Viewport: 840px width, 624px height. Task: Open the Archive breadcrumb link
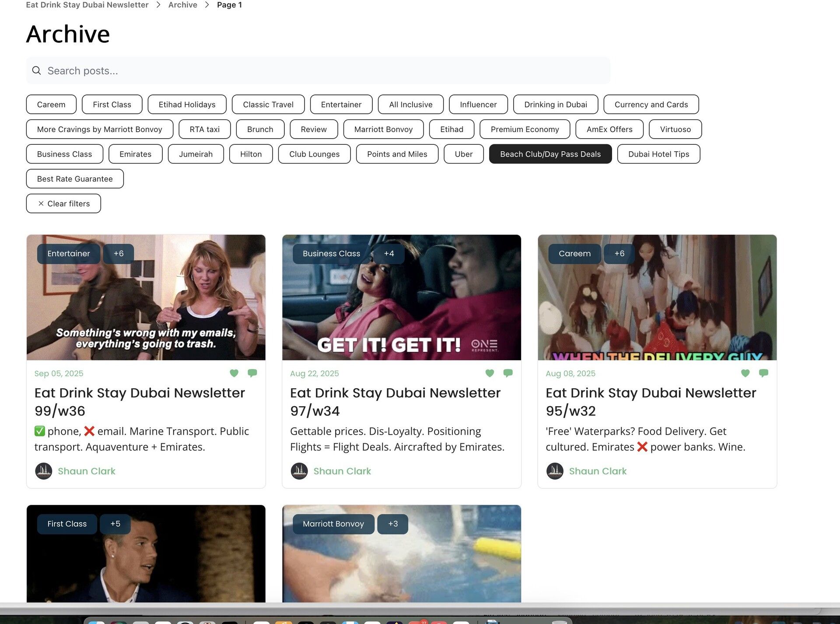tap(182, 5)
